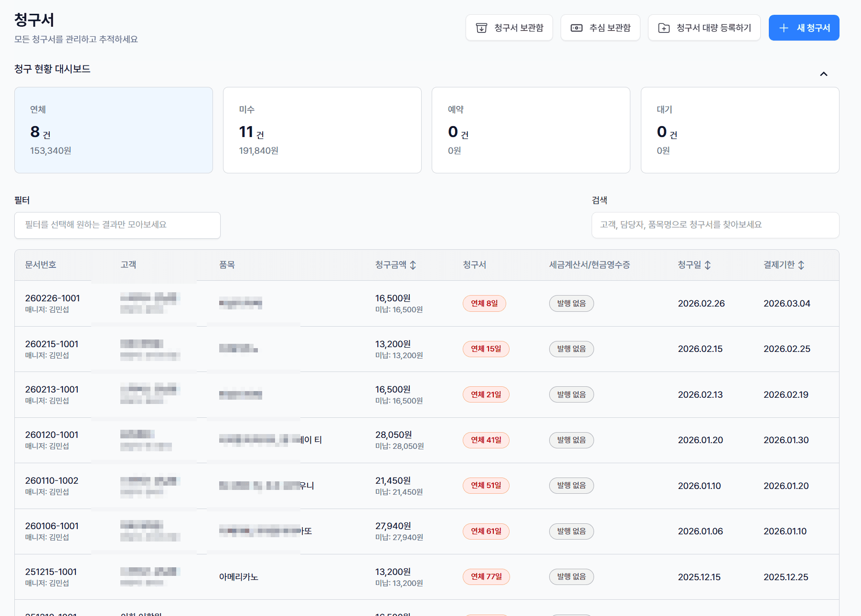Open invoice 260106-1001
The image size is (861, 616).
(x=52, y=526)
